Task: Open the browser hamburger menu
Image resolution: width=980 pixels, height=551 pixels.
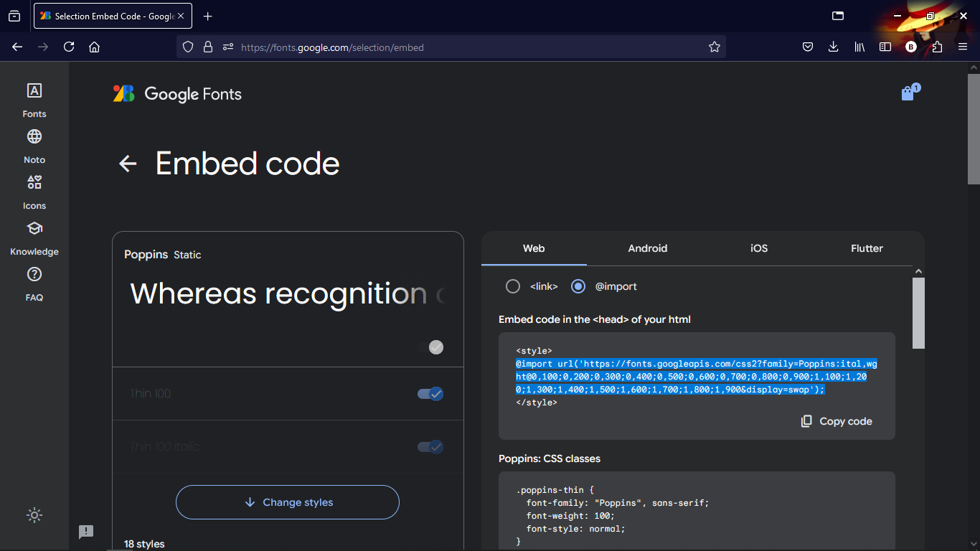Action: point(963,47)
